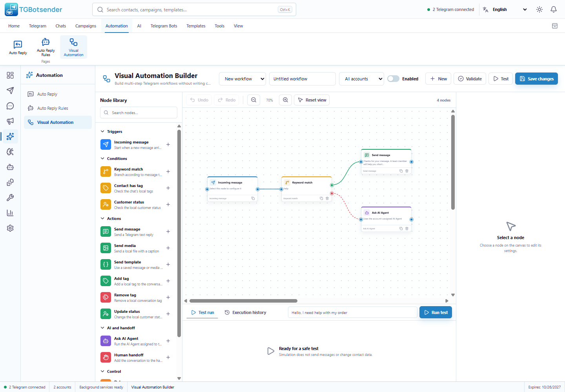565x392 pixels.
Task: Zoom out the canvas
Action: [x=254, y=100]
